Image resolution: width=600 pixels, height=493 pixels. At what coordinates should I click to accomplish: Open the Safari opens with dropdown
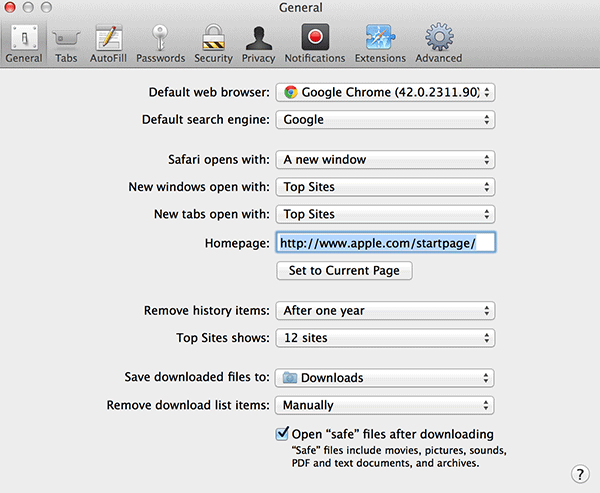[x=386, y=160]
